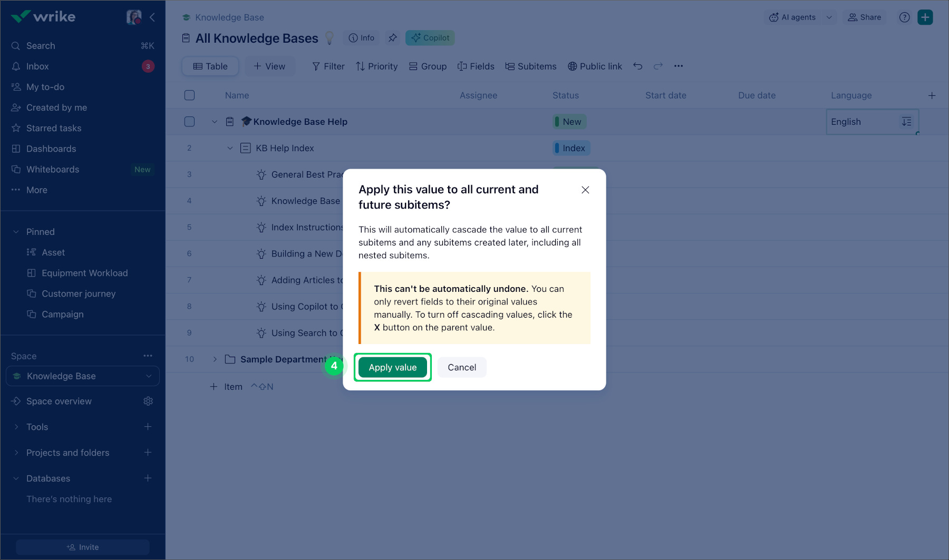949x560 pixels.
Task: Check the Knowledge Base Help row checkbox
Action: tap(190, 122)
